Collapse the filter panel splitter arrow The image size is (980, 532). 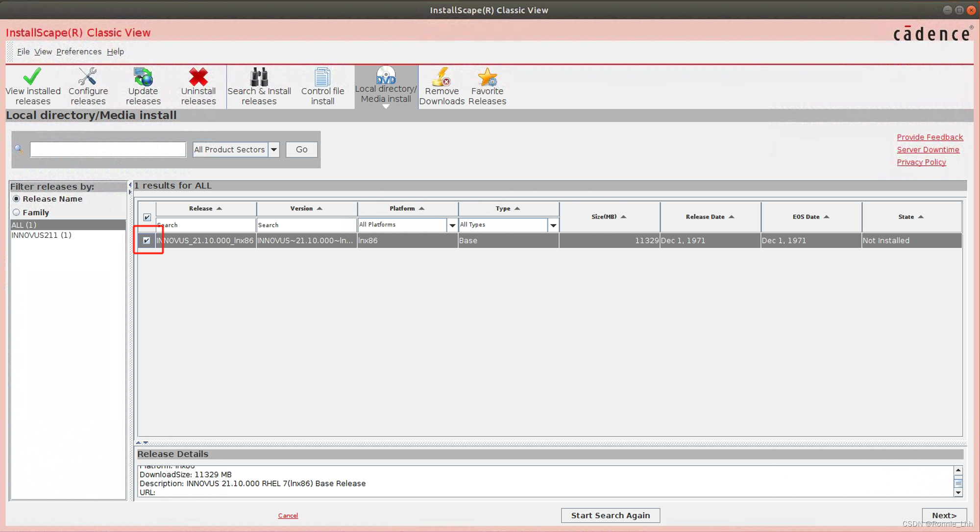tap(130, 185)
